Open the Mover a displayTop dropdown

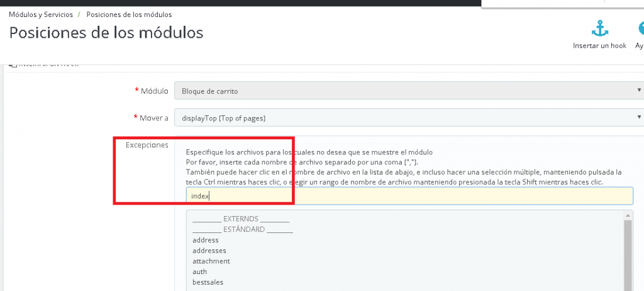click(x=408, y=118)
